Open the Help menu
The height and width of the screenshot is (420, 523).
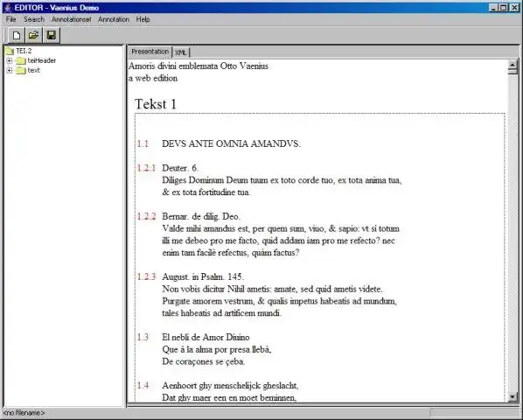coord(143,19)
